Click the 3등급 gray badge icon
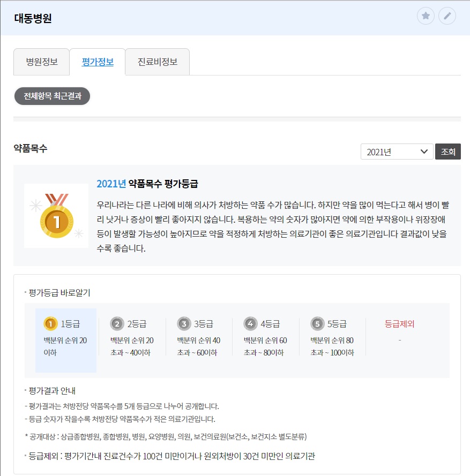Viewport: 470px width, 476px height. coord(184,324)
